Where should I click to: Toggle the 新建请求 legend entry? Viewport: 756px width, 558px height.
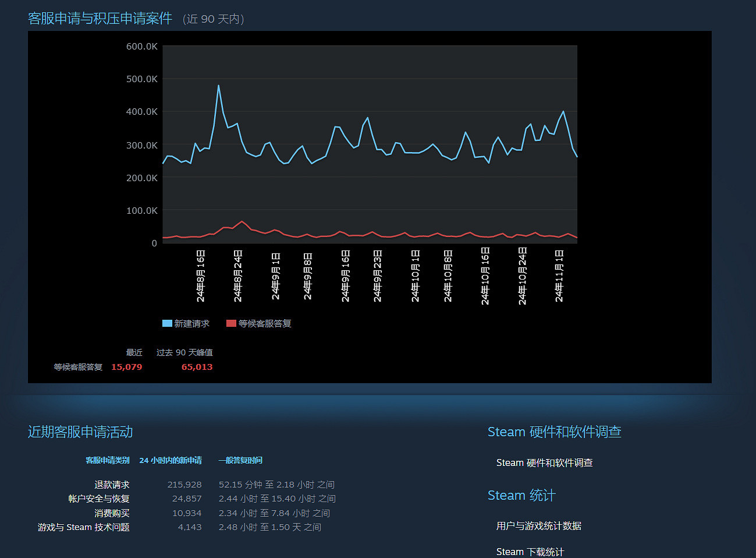pos(193,323)
